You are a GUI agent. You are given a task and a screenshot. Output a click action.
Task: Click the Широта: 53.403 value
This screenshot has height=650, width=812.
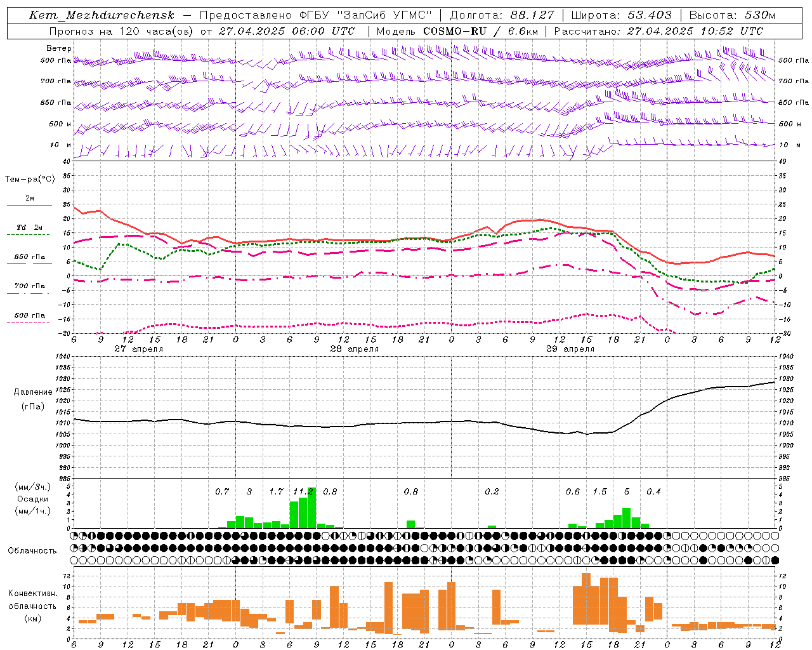tap(621, 15)
